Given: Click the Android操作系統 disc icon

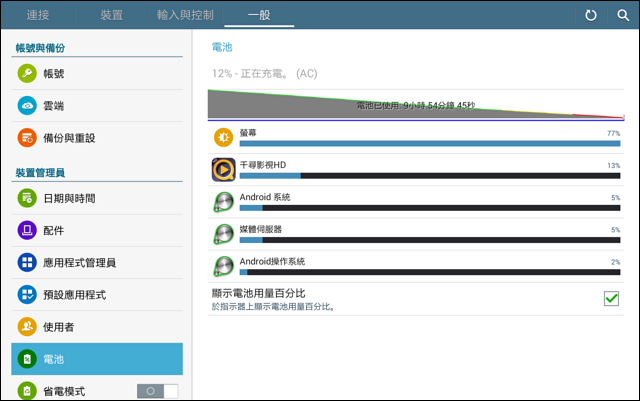Looking at the screenshot, I should pos(223,266).
